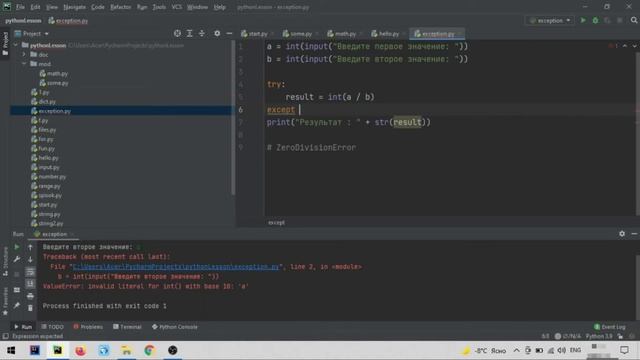640x360 pixels.
Task: Select dict.py in the project tree
Action: 44,102
